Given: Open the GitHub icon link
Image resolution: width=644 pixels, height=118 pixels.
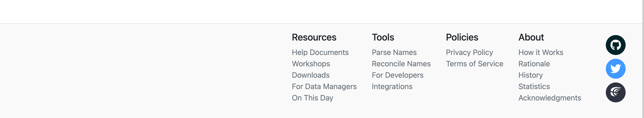Looking at the screenshot, I should click(x=615, y=45).
